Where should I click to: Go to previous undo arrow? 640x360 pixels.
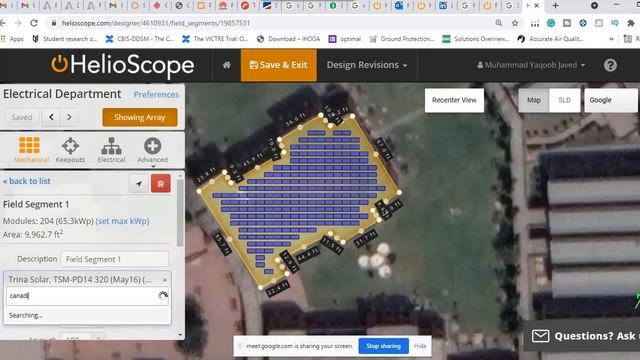click(x=51, y=117)
